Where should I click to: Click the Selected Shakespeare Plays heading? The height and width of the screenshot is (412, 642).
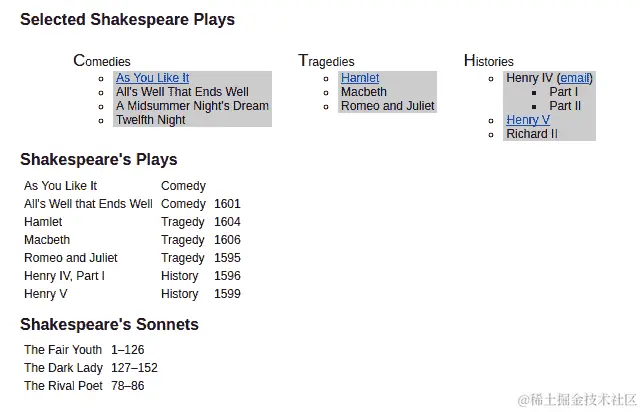coord(127,19)
